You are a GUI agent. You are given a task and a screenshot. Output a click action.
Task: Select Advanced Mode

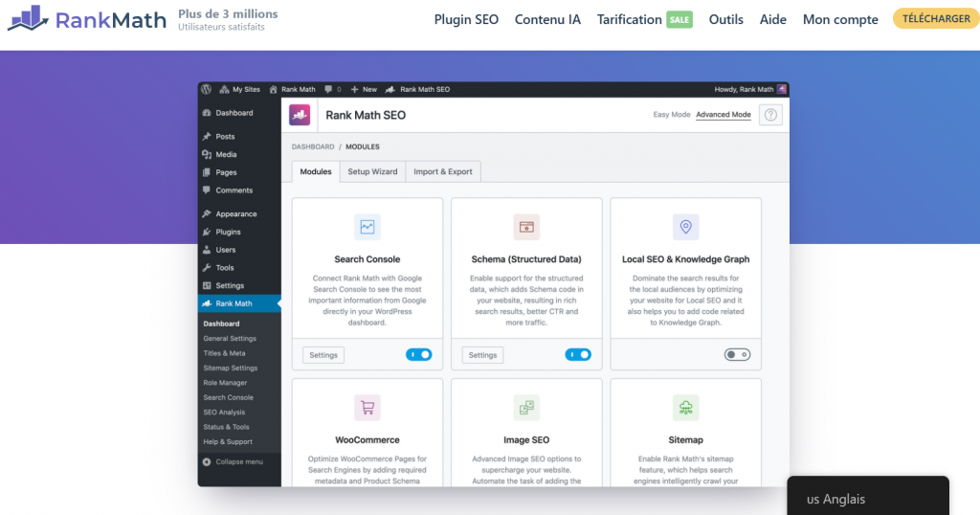pos(724,114)
